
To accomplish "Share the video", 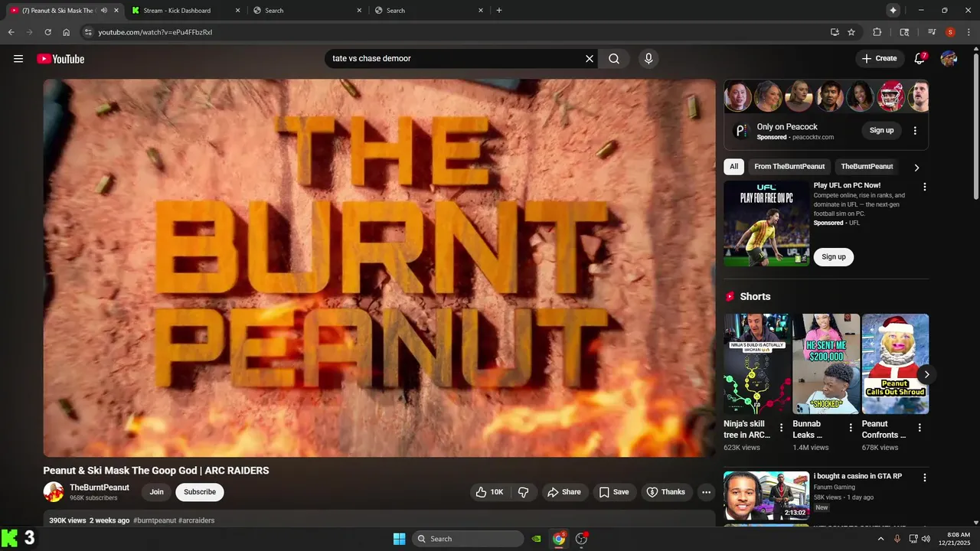I will [x=564, y=492].
